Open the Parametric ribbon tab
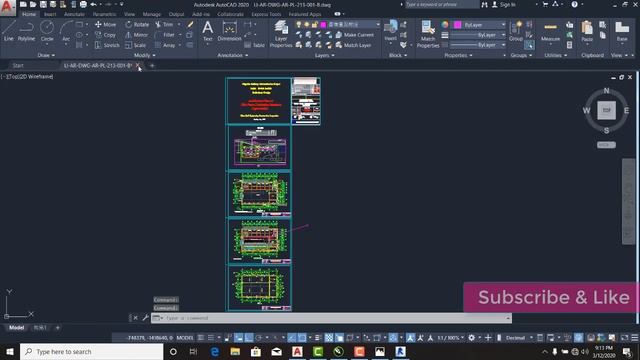 (104, 14)
